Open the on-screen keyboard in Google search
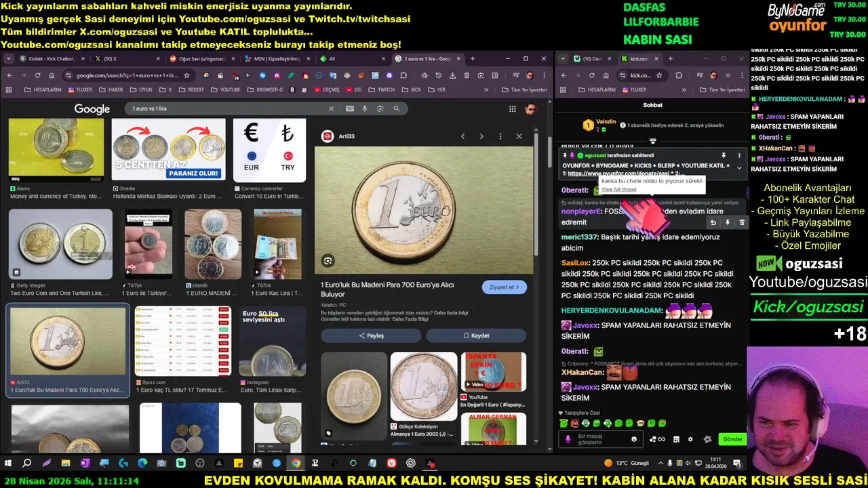The width and height of the screenshot is (868, 488). (x=350, y=108)
